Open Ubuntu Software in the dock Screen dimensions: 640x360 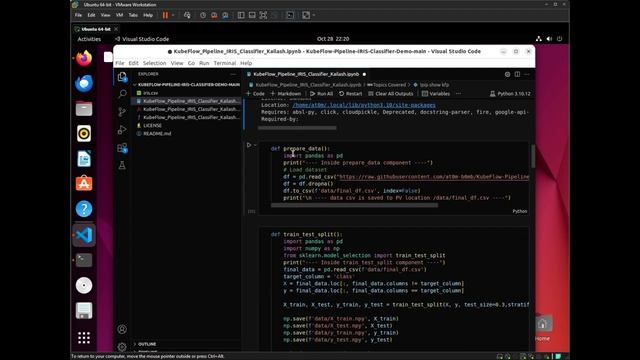coord(84,184)
